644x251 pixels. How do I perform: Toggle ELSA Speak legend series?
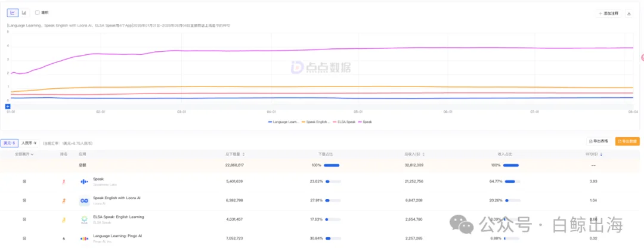click(x=344, y=122)
